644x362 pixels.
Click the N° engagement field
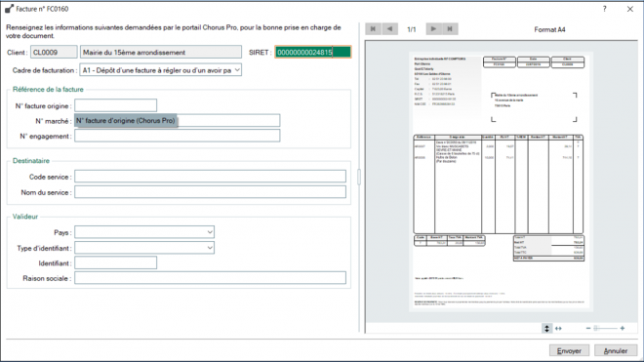point(178,136)
